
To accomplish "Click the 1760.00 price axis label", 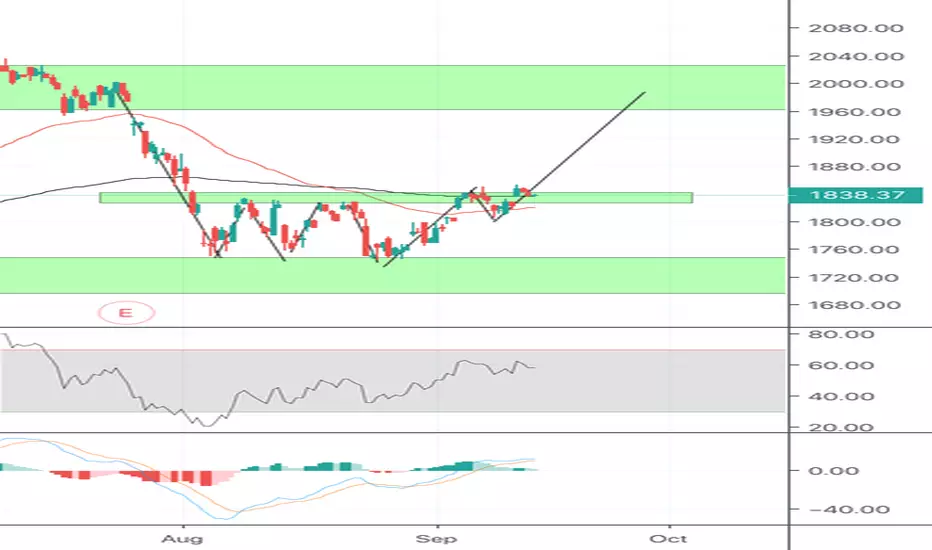I will pos(854,250).
